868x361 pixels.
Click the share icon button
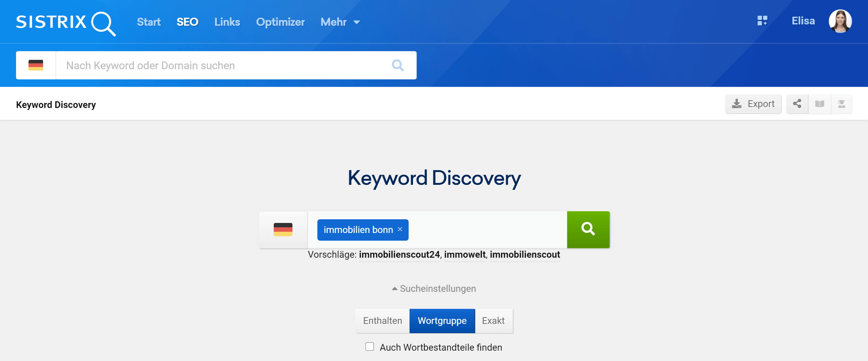[797, 104]
